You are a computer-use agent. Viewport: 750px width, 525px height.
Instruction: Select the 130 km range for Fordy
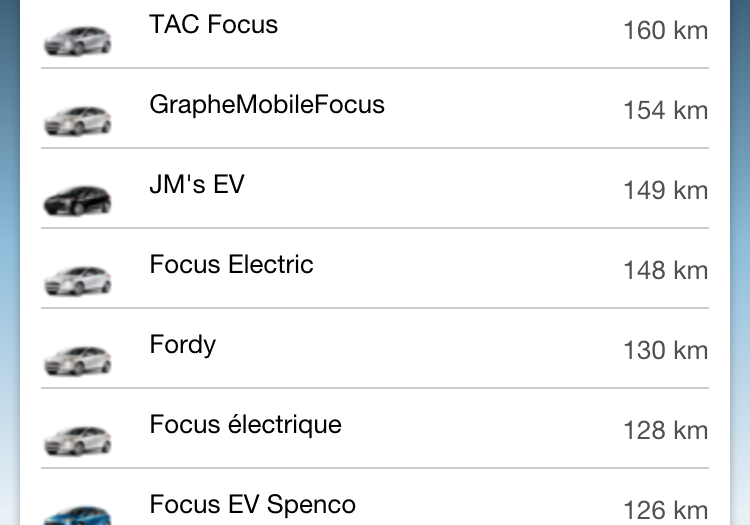[x=665, y=351]
